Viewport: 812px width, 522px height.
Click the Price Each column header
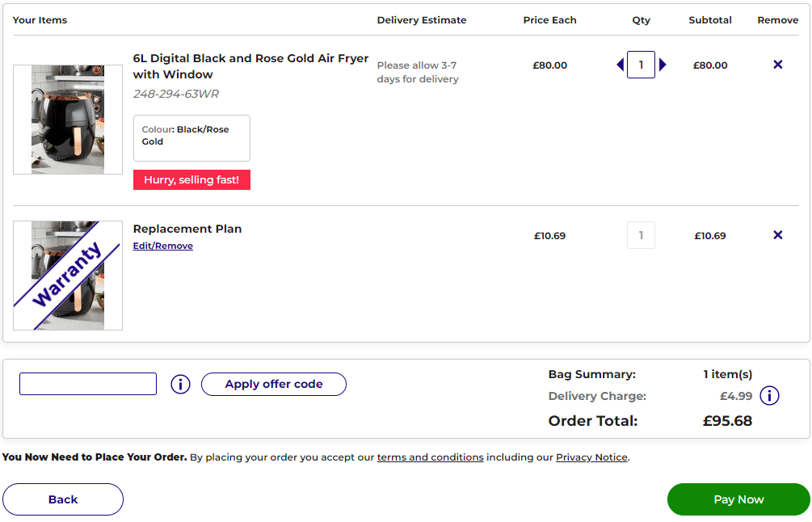(549, 20)
